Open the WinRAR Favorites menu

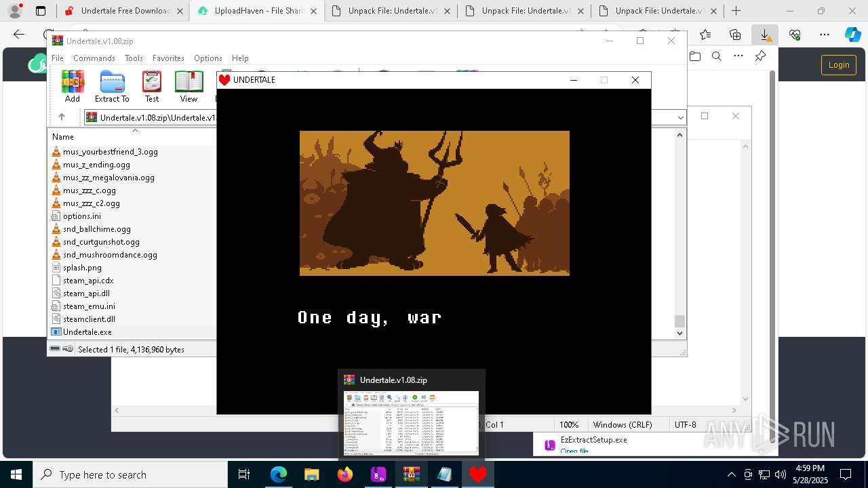pos(168,58)
